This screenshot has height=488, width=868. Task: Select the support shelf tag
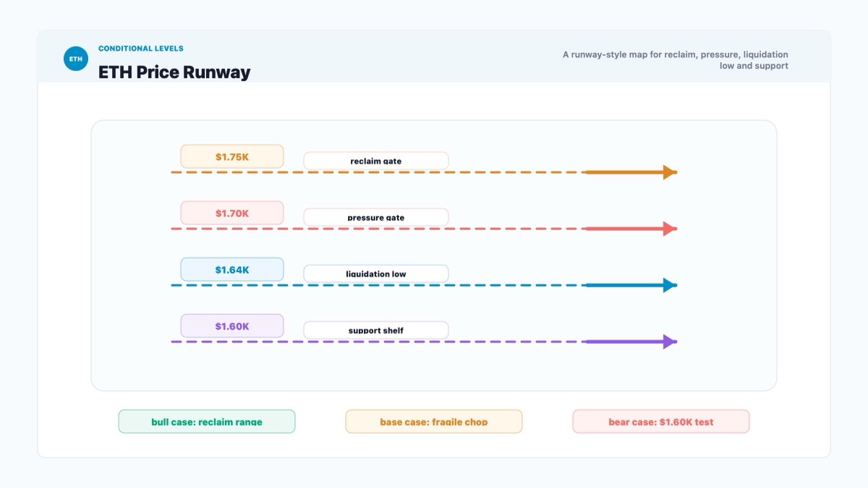point(376,330)
